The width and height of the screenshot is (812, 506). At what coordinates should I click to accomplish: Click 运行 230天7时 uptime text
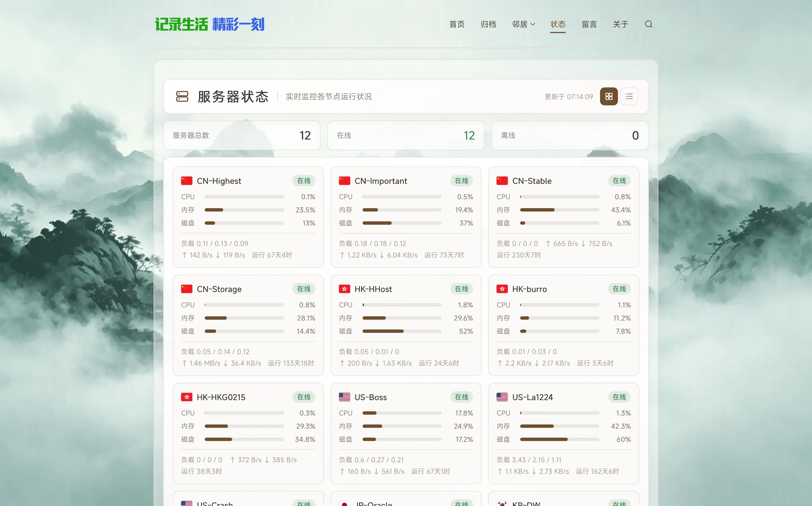click(x=519, y=255)
